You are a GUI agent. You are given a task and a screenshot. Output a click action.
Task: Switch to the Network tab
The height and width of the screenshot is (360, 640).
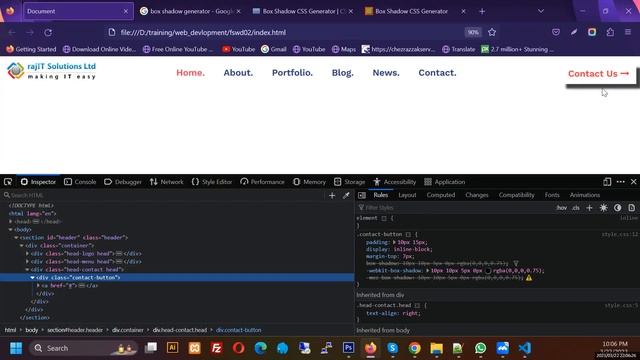pyautogui.click(x=167, y=182)
